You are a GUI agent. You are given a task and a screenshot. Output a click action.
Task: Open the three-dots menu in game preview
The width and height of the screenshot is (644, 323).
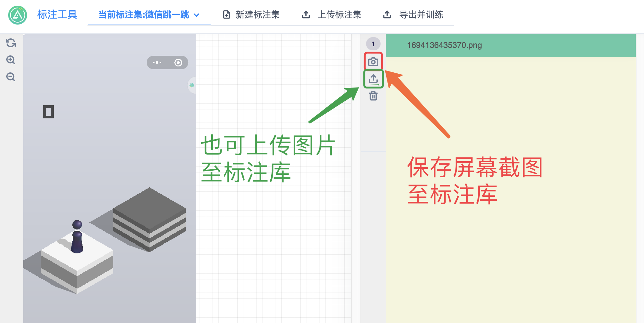(157, 63)
